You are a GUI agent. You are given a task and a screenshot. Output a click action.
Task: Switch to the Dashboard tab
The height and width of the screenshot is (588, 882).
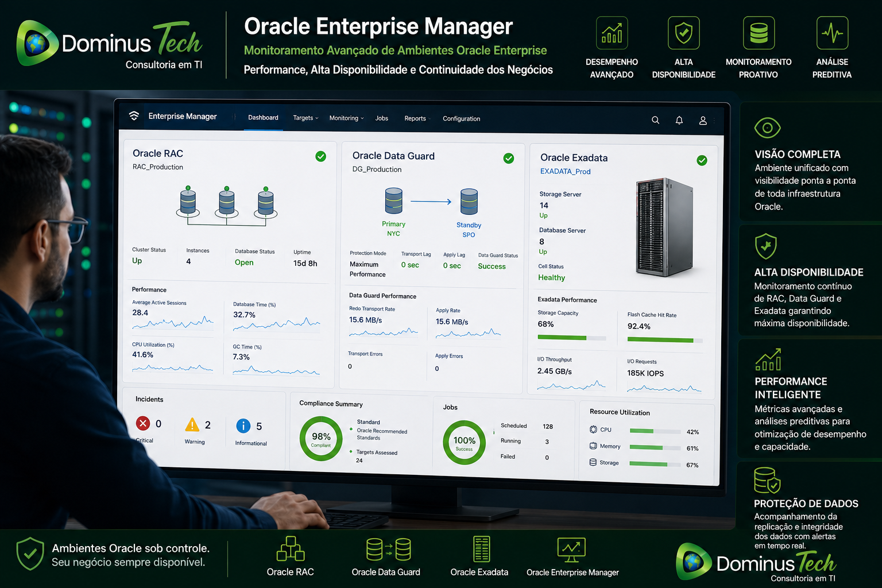coord(263,118)
